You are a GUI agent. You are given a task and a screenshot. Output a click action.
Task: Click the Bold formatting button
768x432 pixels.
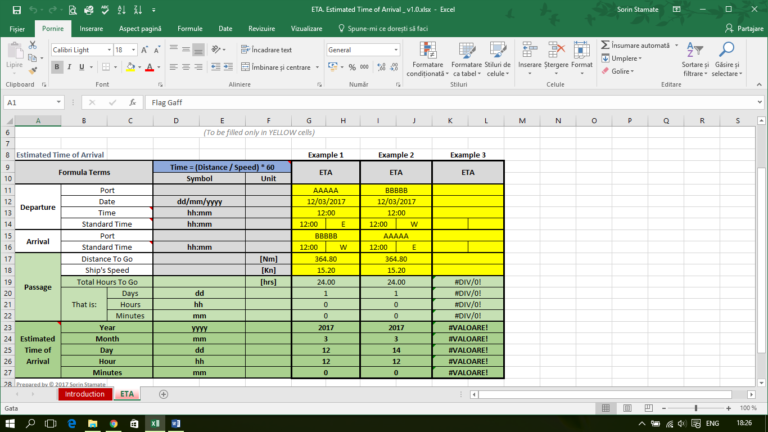57,67
